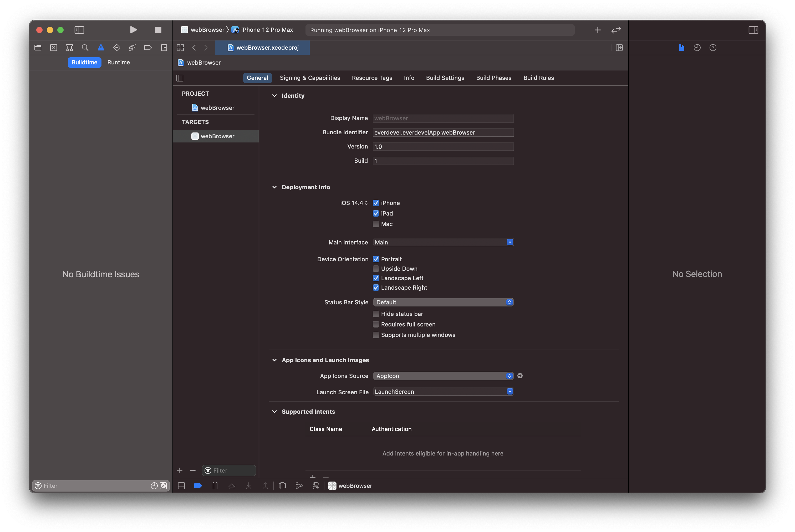Screen dimensions: 795x532
Task: Pause program execution in debug bar
Action: (215, 486)
